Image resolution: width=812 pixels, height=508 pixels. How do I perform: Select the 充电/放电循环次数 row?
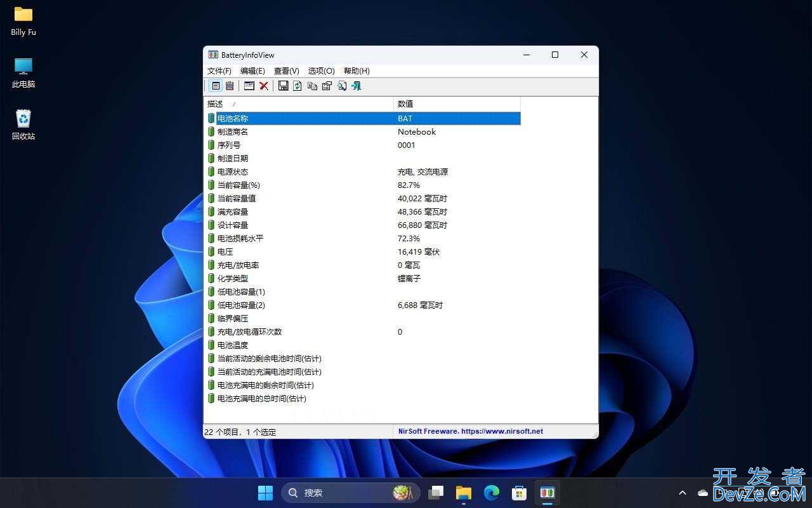point(364,331)
